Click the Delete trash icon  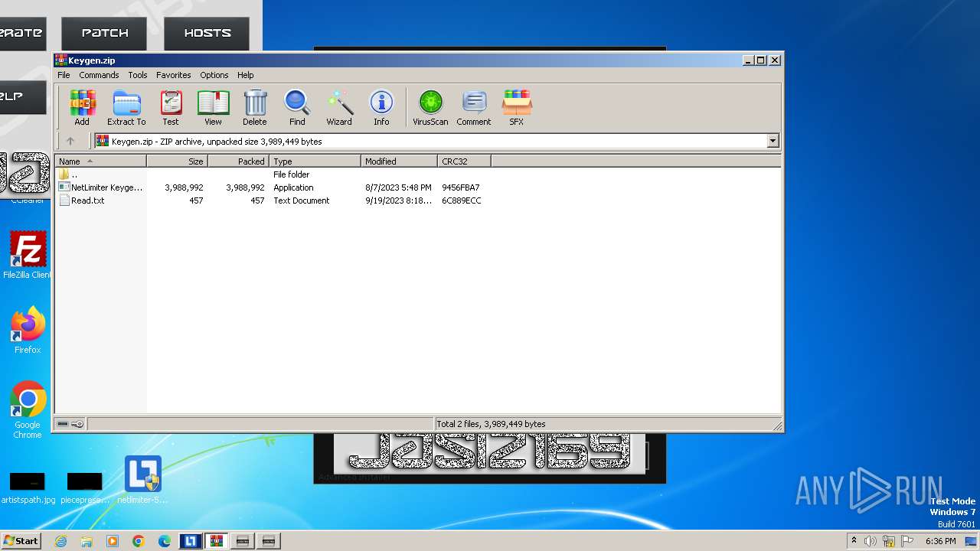tap(255, 107)
